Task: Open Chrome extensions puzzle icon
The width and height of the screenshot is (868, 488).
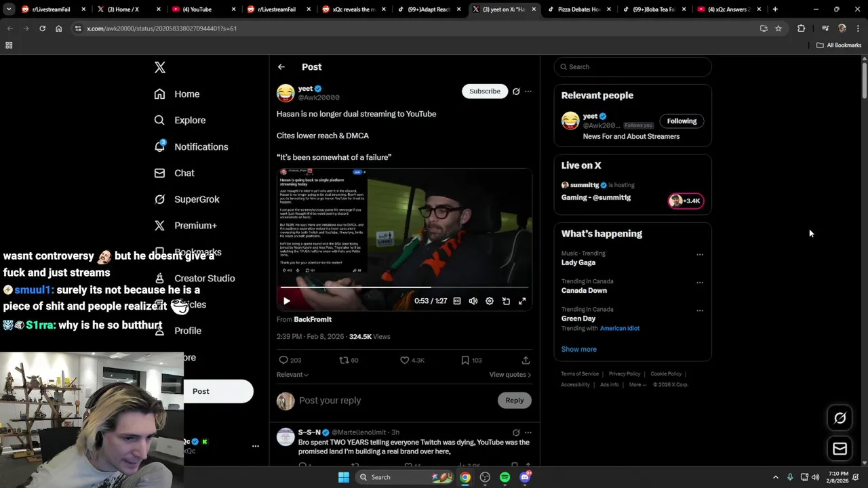Action: [802, 28]
